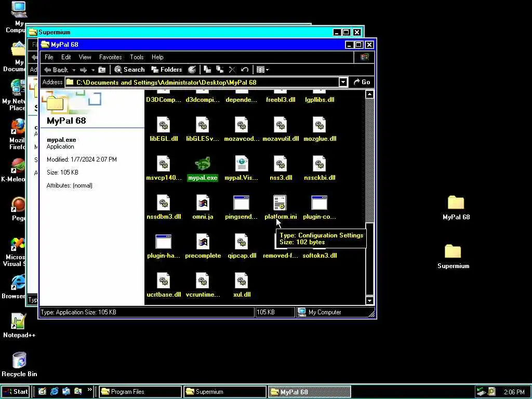Select MyPal 68 desktop folder
Screen dimensions: 532x399
[x=456, y=208]
